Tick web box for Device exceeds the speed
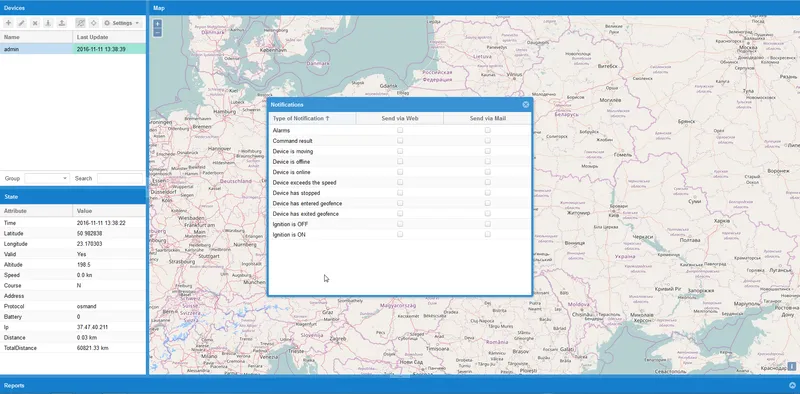The image size is (800, 394). tap(400, 182)
